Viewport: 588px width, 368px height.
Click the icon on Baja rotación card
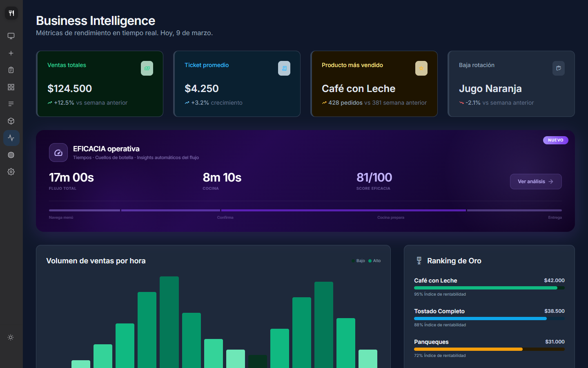point(559,68)
